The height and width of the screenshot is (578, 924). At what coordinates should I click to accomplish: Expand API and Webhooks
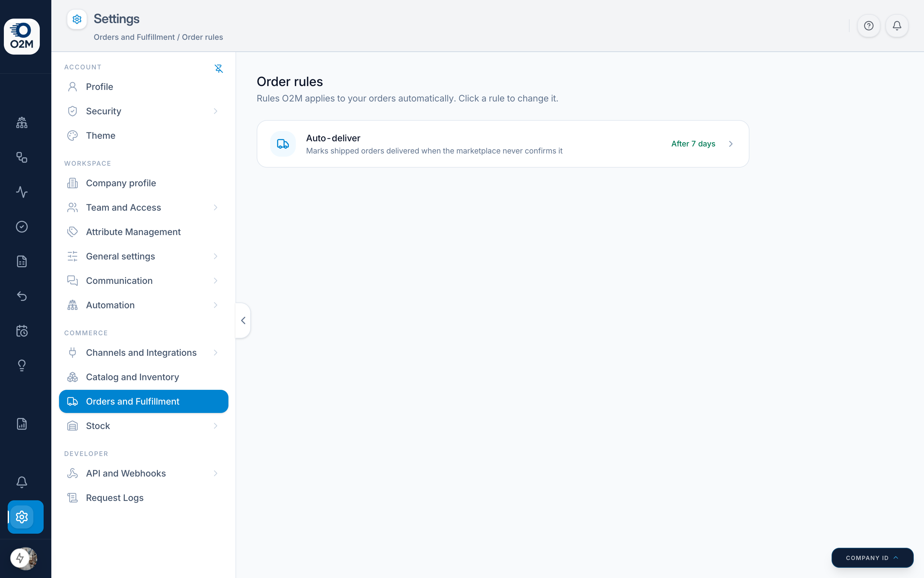coord(143,473)
